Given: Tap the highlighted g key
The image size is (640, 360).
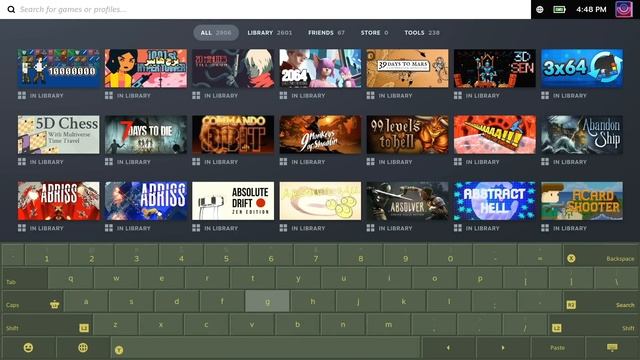Looking at the screenshot, I should 267,302.
